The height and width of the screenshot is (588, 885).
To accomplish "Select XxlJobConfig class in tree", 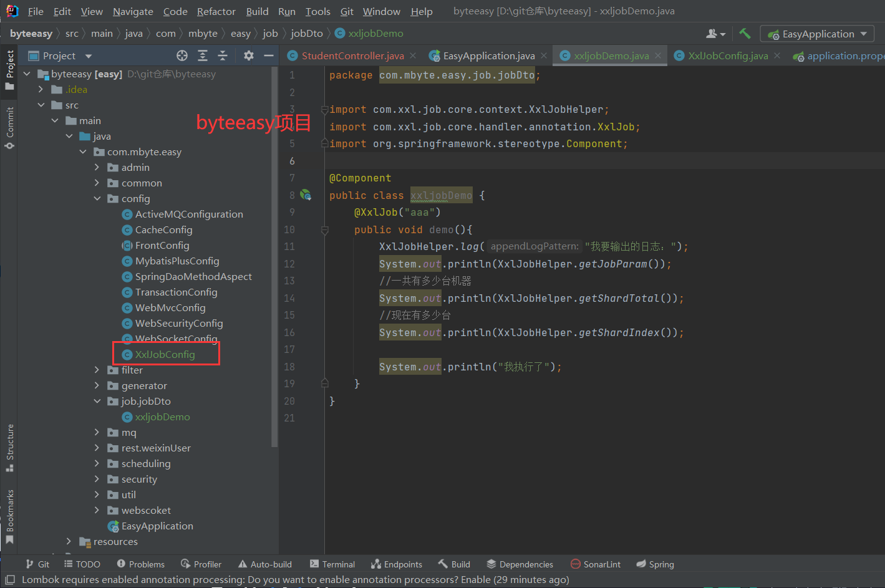I will coord(165,354).
